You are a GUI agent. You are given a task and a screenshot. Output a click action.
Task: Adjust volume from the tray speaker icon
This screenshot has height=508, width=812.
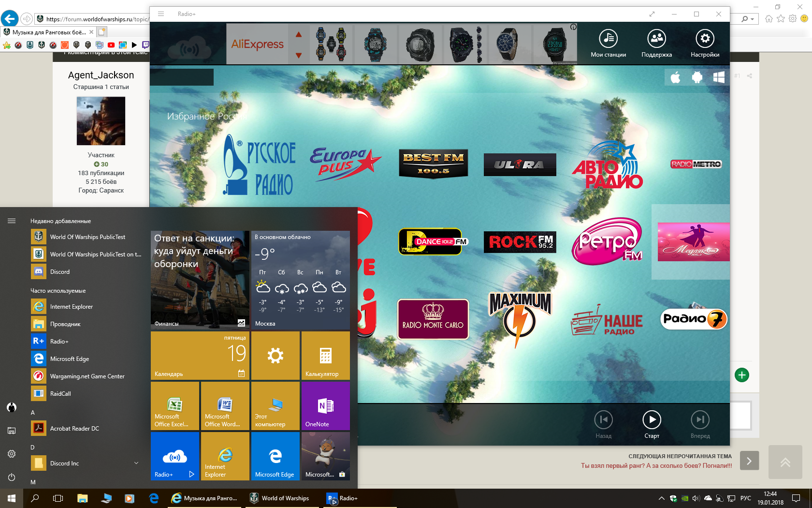coord(696,498)
